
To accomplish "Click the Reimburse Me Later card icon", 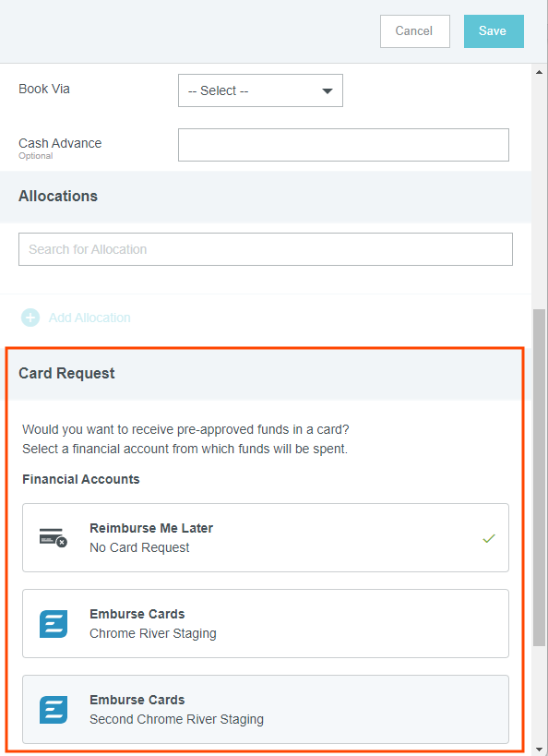I will [53, 537].
